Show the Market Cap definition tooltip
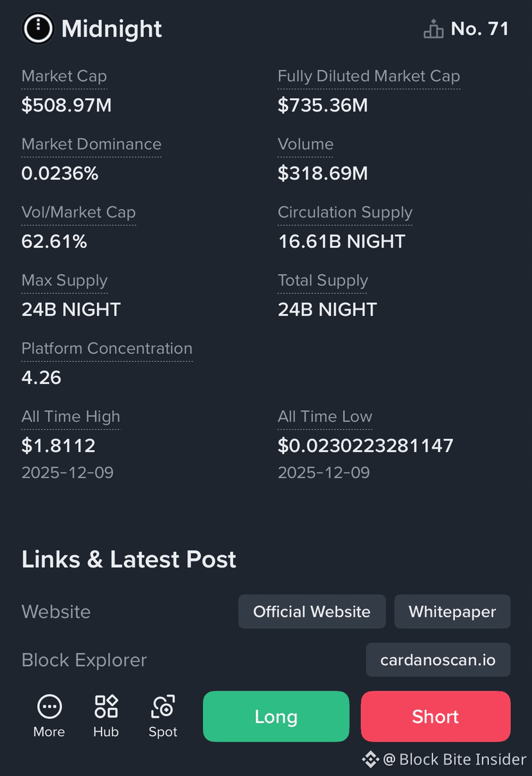Viewport: 532px width, 776px height. [x=64, y=76]
